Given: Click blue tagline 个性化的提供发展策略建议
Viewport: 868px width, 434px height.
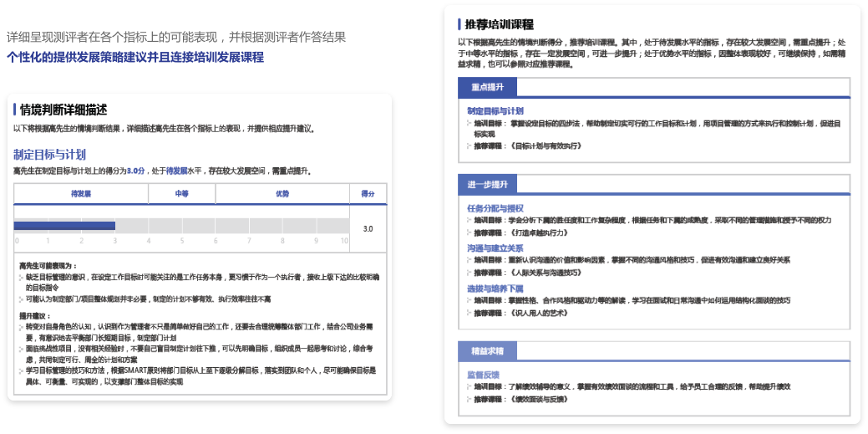Looking at the screenshot, I should (x=135, y=57).
